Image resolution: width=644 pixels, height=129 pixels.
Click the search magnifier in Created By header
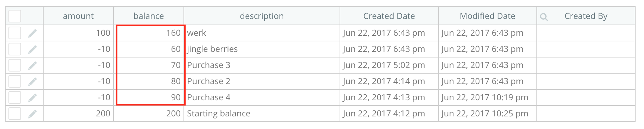point(544,16)
